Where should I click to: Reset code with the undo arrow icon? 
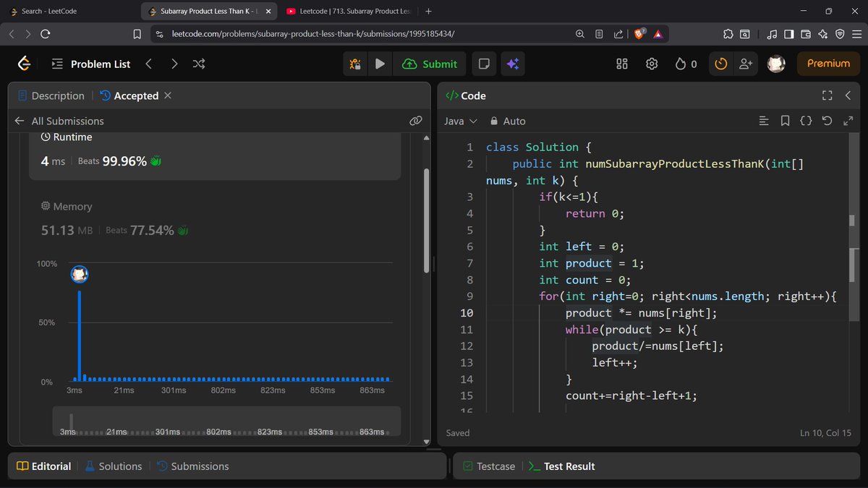[827, 121]
